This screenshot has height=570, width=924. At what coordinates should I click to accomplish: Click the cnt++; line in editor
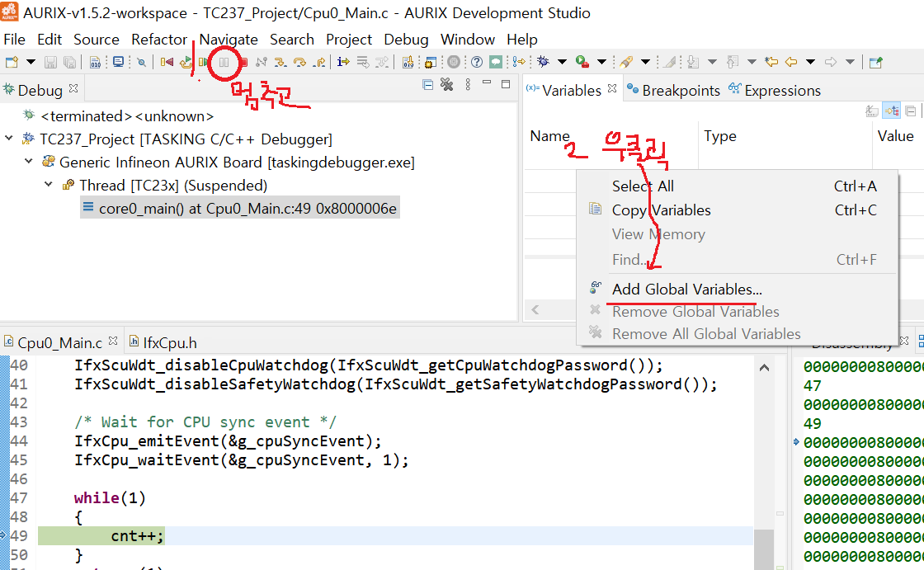137,536
